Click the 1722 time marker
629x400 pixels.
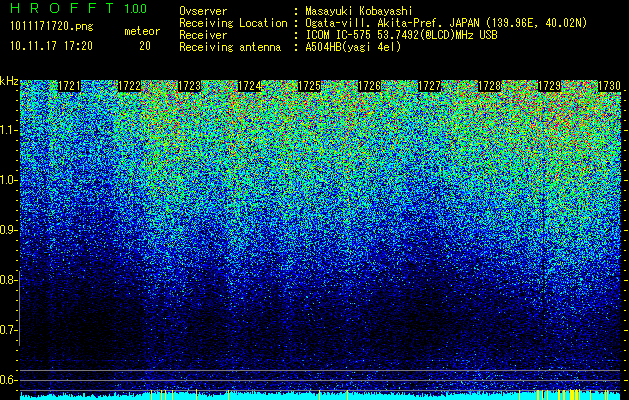pyautogui.click(x=130, y=86)
